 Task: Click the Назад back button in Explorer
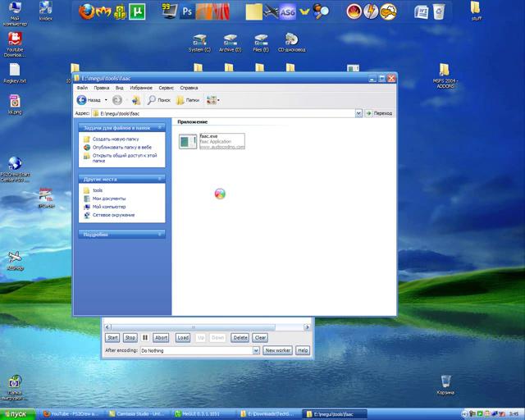(89, 100)
